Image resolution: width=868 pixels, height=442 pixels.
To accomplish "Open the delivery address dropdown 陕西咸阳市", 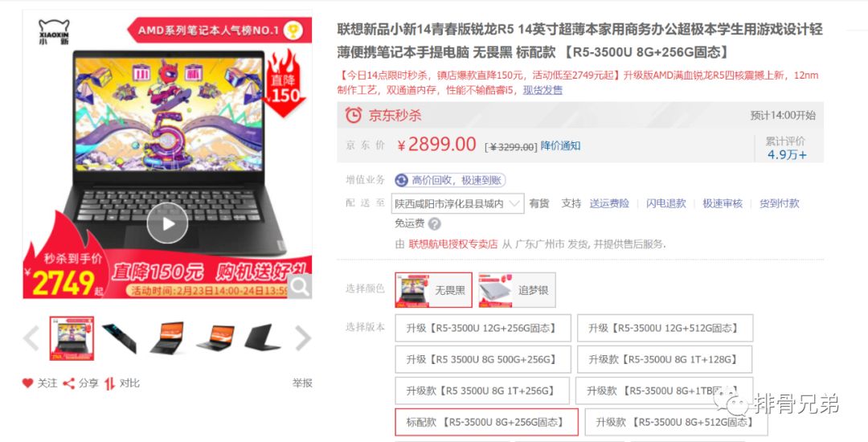I will click(x=457, y=203).
